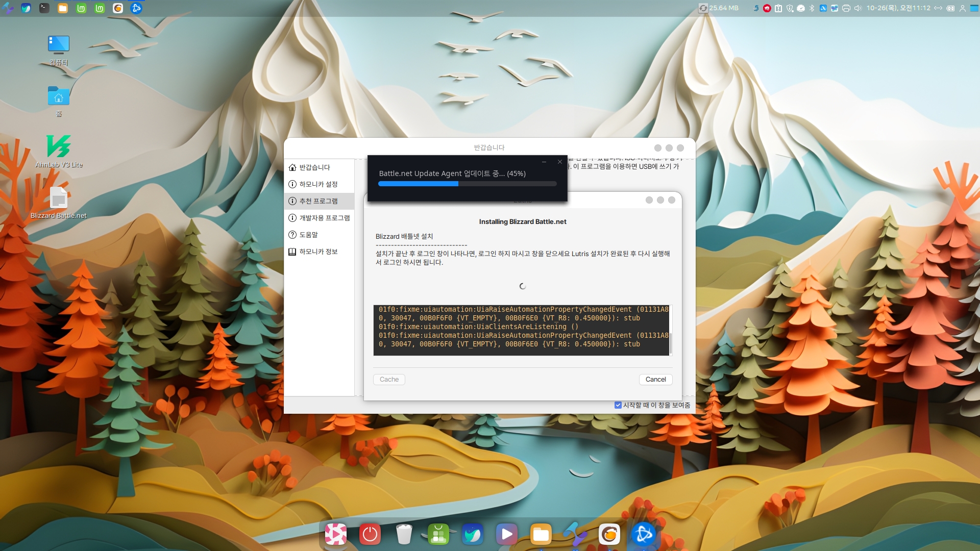Open the trash can in the dock

point(404,534)
